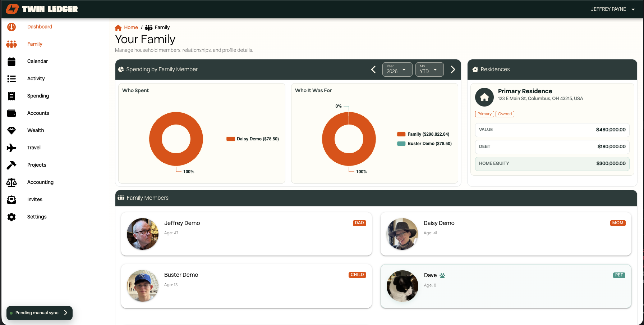
Task: Toggle Daisy Demo legend swatch in Who Spent
Action: [x=230, y=139]
